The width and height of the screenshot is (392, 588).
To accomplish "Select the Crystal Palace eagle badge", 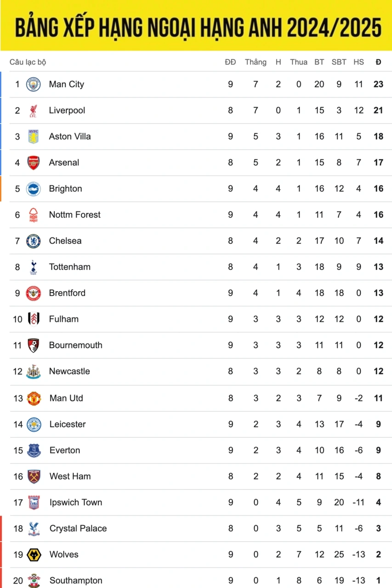I will pyautogui.click(x=34, y=529).
